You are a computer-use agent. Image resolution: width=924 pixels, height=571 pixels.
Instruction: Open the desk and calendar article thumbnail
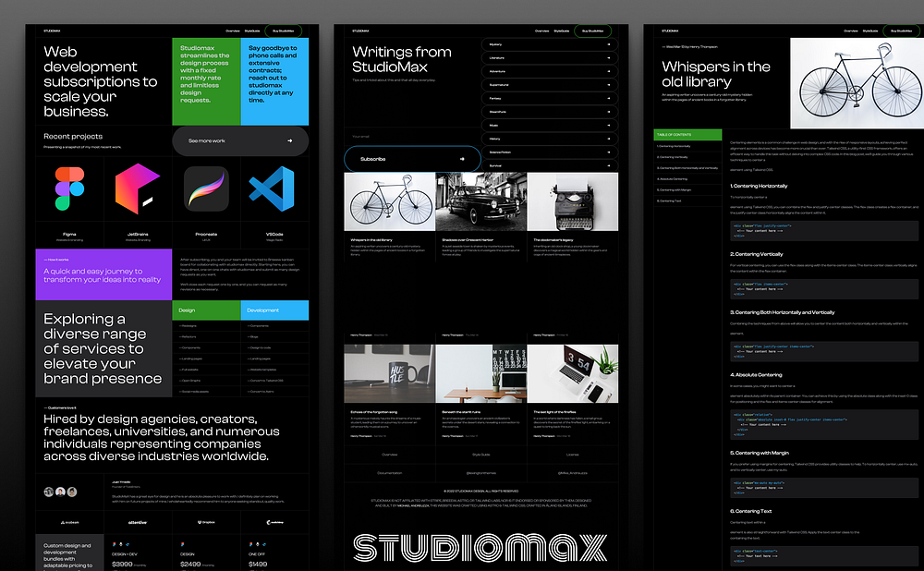[481, 373]
